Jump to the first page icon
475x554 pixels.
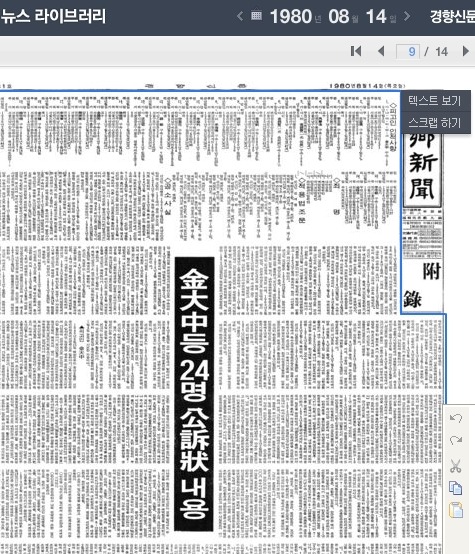click(x=356, y=51)
